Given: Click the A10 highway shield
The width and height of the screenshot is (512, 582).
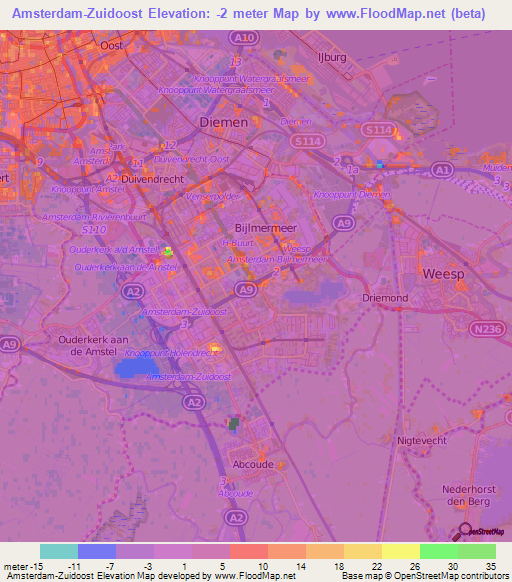Looking at the screenshot, I should point(244,37).
